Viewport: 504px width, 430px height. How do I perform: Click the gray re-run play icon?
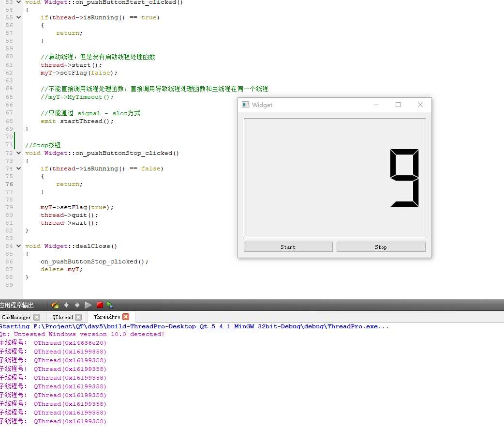(x=88, y=305)
